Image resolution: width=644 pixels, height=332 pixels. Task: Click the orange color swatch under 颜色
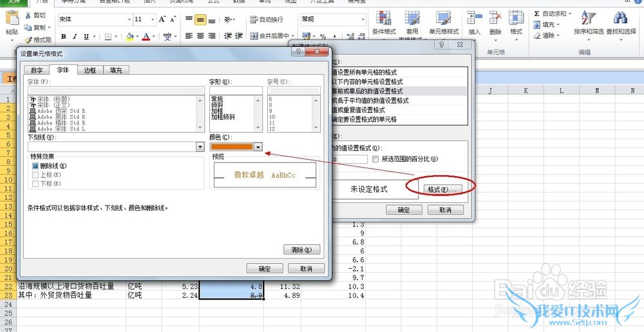click(x=232, y=147)
